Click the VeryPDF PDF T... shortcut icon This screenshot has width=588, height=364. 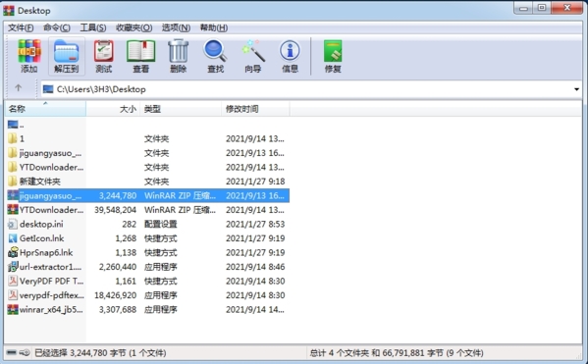[13, 282]
